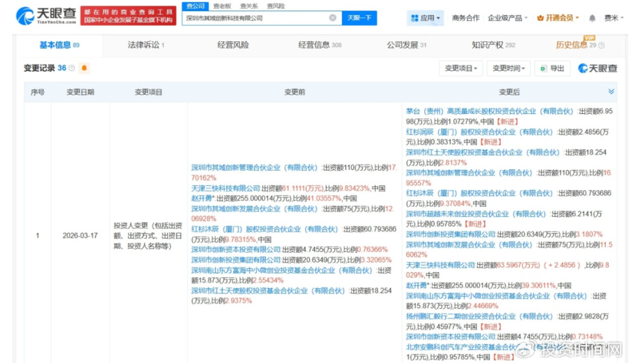Viewport: 644px width, 363px height.
Task: Click the company name search input field
Action: [252, 17]
